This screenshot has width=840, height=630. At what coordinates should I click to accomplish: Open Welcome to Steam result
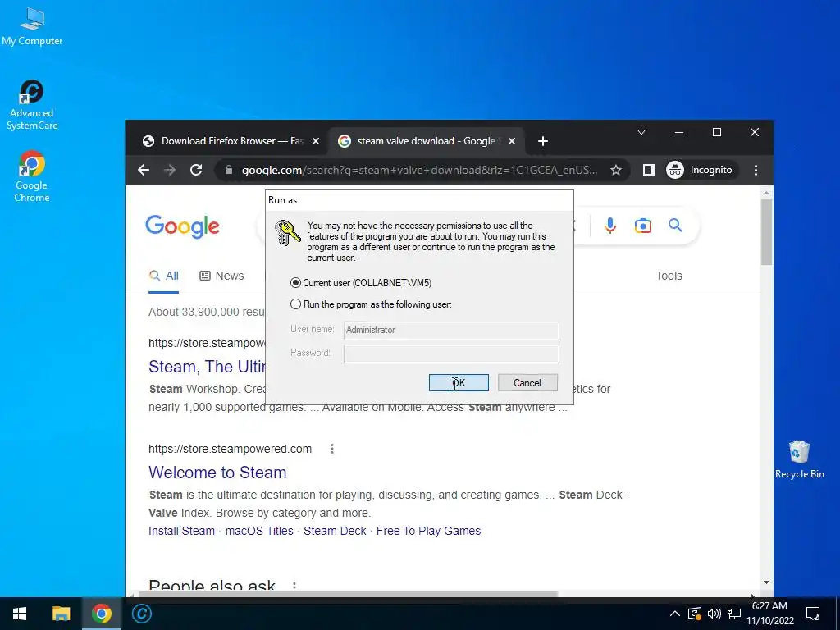coord(217,472)
